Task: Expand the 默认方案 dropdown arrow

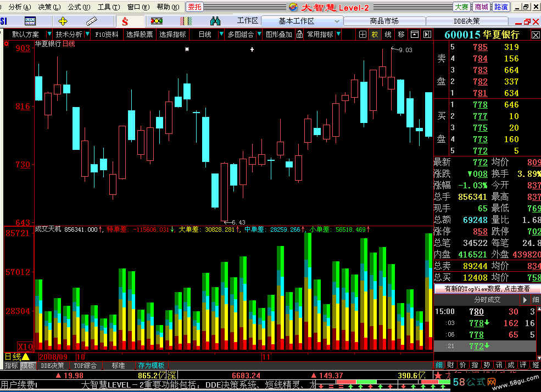Action: click(x=49, y=34)
